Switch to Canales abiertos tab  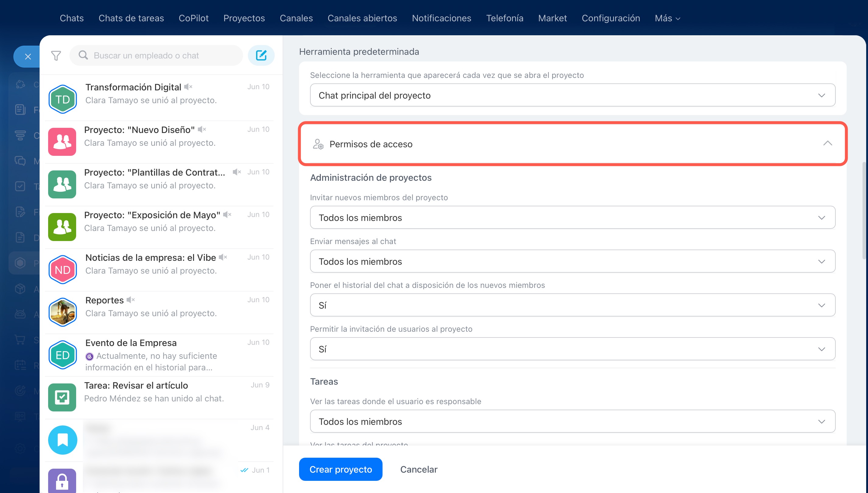click(362, 18)
